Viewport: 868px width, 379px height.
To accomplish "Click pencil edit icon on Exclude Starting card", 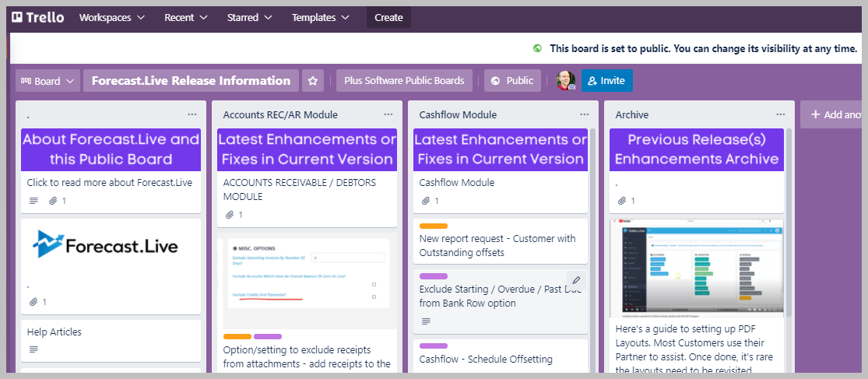I will tap(576, 280).
